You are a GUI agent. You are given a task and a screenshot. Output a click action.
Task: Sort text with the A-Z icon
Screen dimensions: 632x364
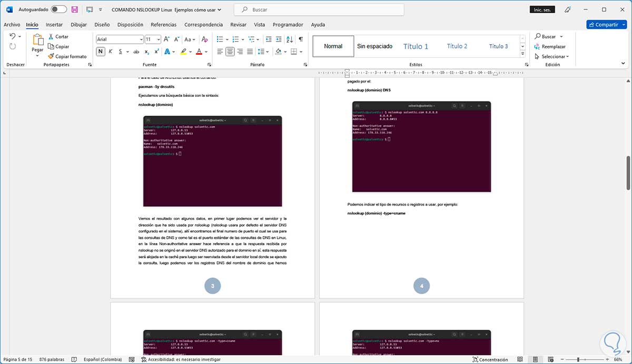tap(290, 39)
